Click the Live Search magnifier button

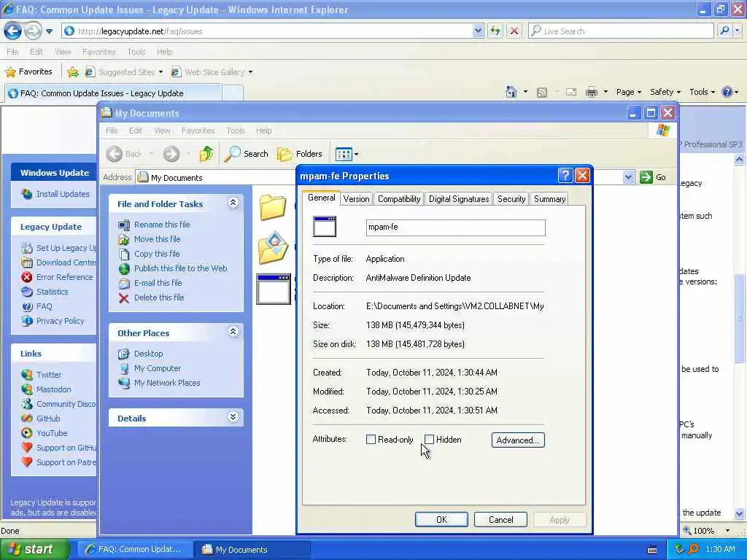pyautogui.click(x=724, y=31)
